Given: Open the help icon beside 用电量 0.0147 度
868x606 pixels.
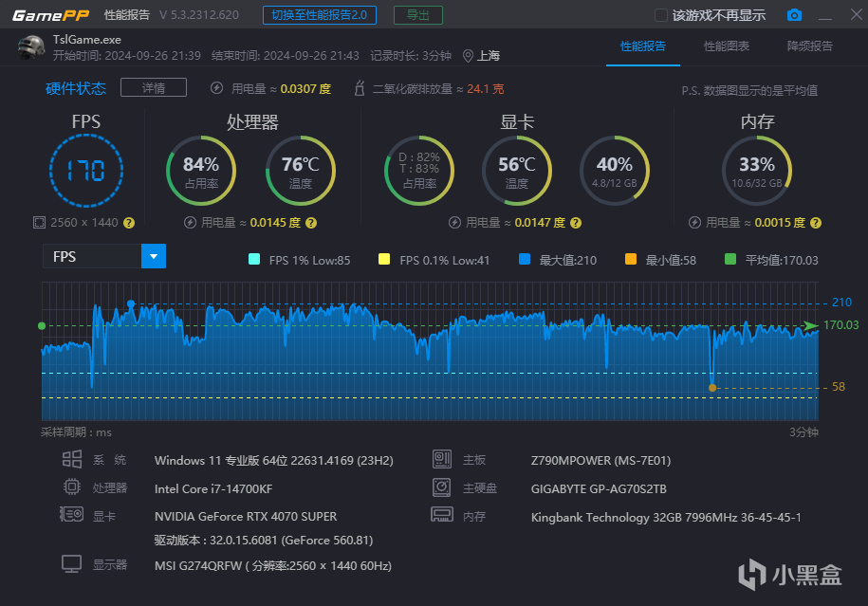Looking at the screenshot, I should click(x=576, y=223).
